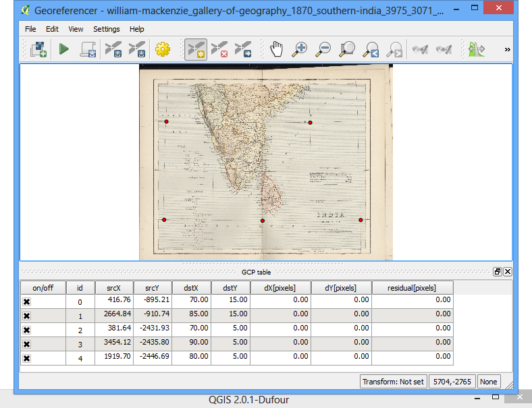The width and height of the screenshot is (532, 408).
Task: Select srcX cell 381.64
Action: click(x=114, y=330)
